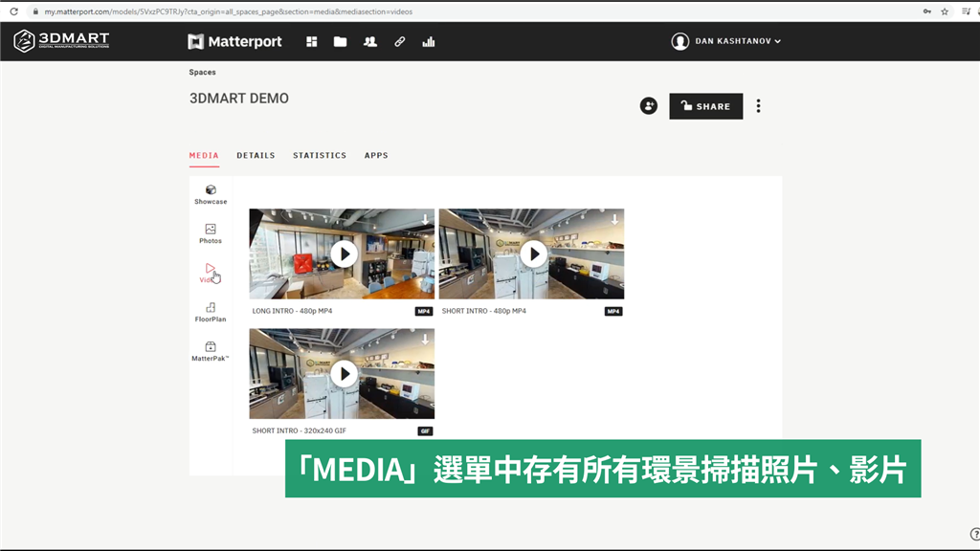Download the SHORT INTRO 480p MP4 video
Screen dimensions: 980x551
click(615, 219)
